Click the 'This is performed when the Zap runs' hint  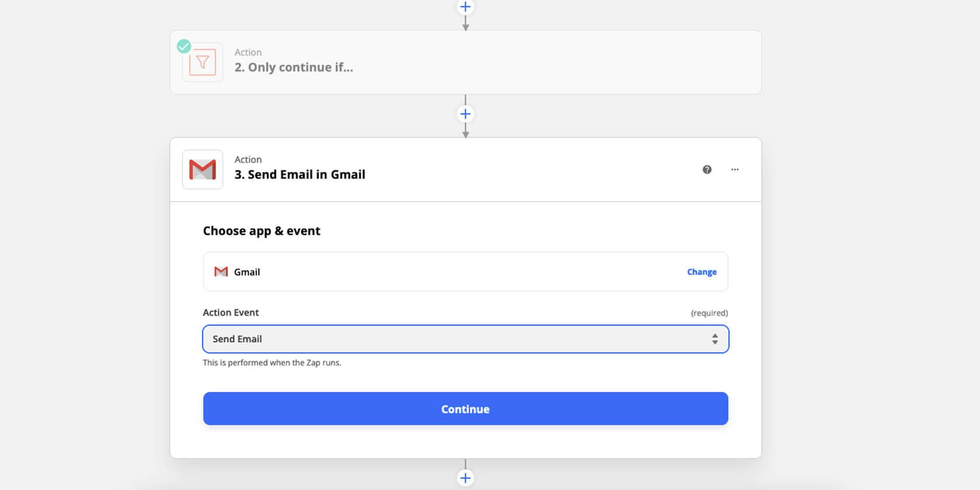click(272, 363)
